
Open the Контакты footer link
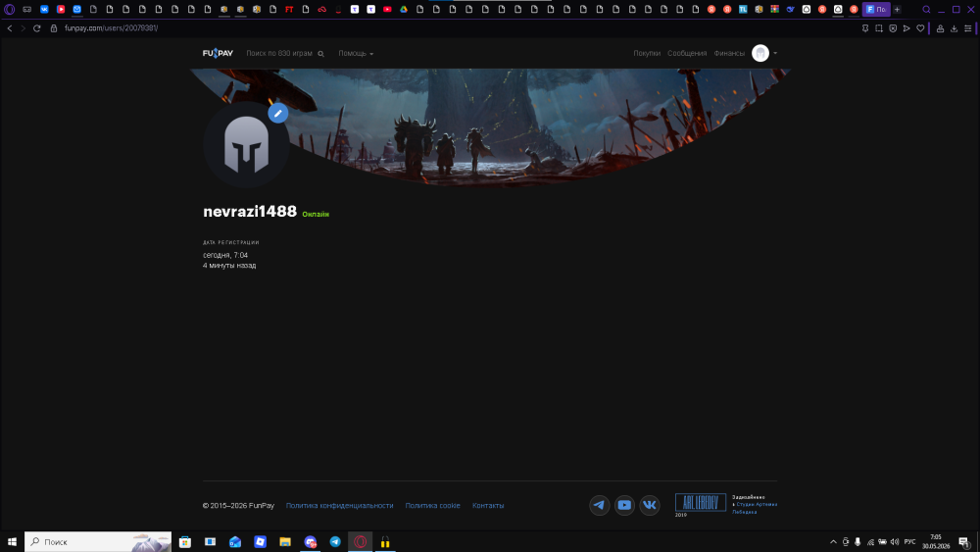coord(488,505)
